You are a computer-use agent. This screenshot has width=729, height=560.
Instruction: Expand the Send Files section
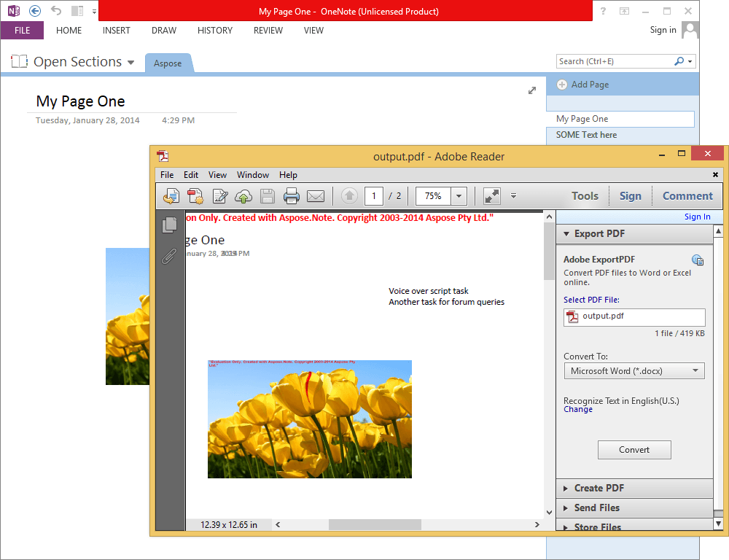tap(634, 508)
